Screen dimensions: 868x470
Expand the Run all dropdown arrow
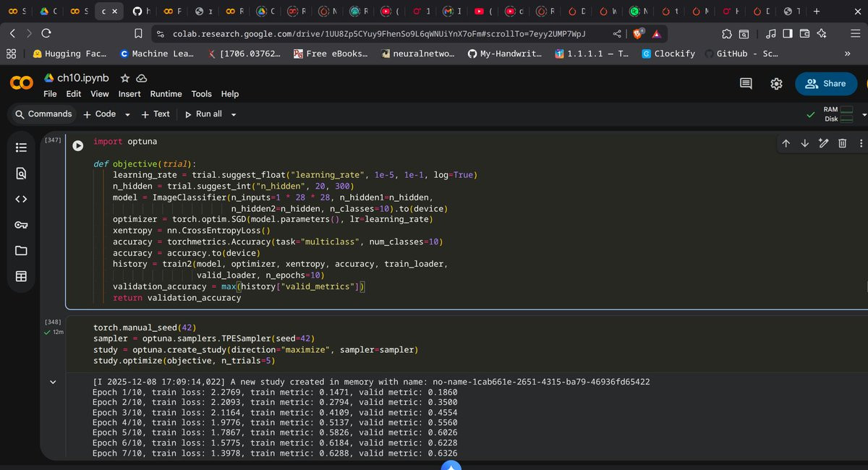click(234, 114)
